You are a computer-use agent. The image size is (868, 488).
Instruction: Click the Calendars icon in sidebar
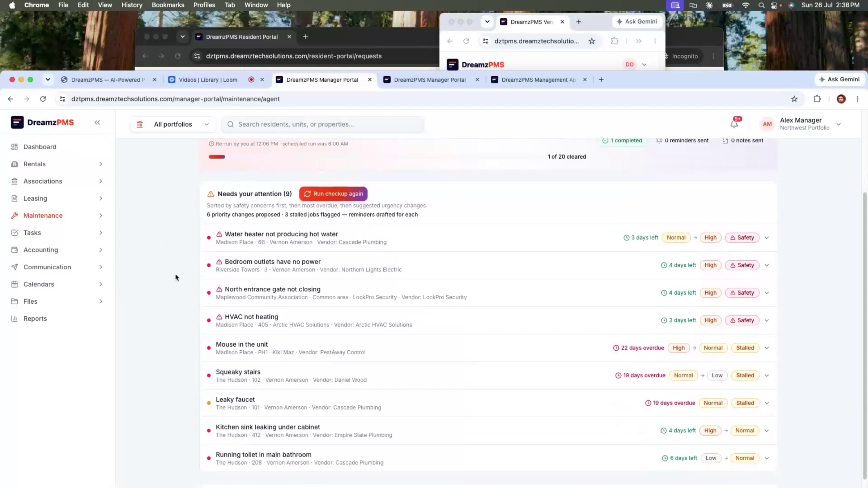point(14,284)
